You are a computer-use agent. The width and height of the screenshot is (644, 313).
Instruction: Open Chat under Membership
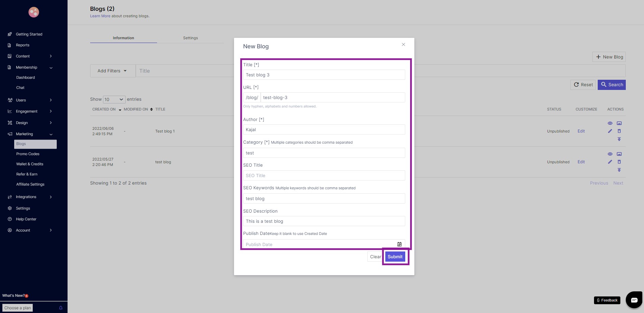click(20, 88)
